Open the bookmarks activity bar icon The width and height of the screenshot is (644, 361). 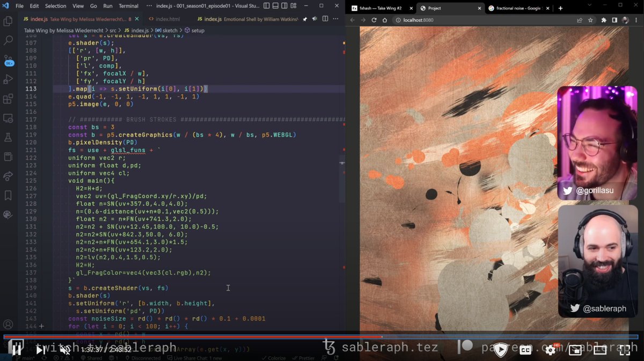[x=8, y=195]
